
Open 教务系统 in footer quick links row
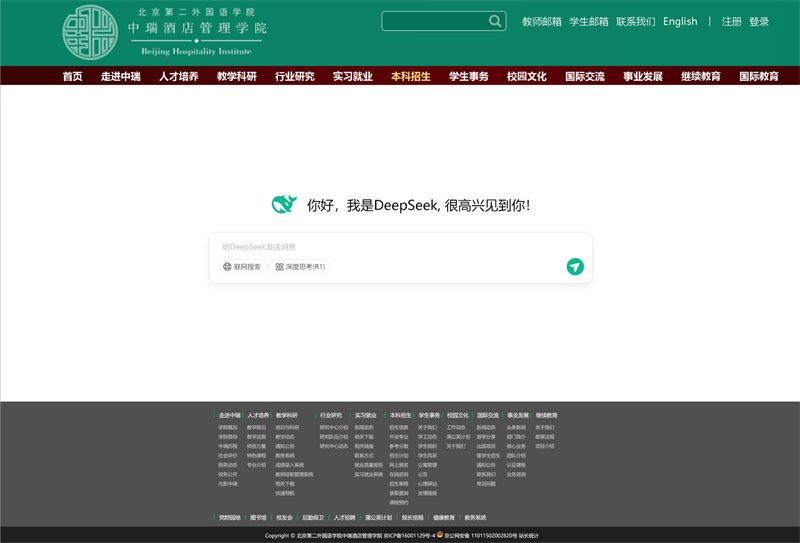click(x=475, y=517)
